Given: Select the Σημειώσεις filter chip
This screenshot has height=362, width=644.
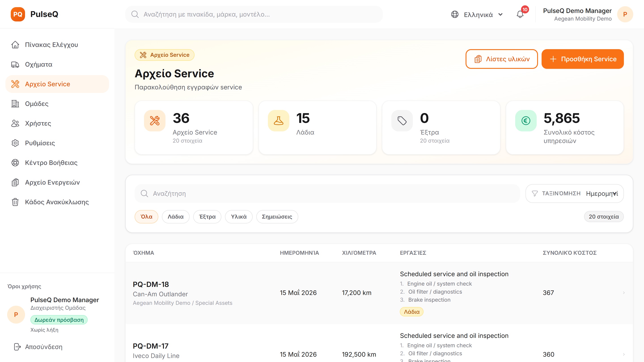Looking at the screenshot, I should pos(277,217).
